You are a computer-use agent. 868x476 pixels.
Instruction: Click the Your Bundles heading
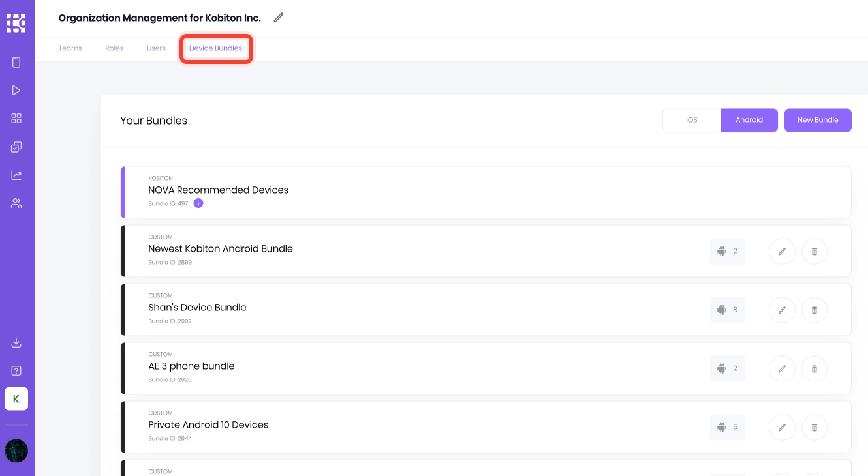(x=154, y=121)
